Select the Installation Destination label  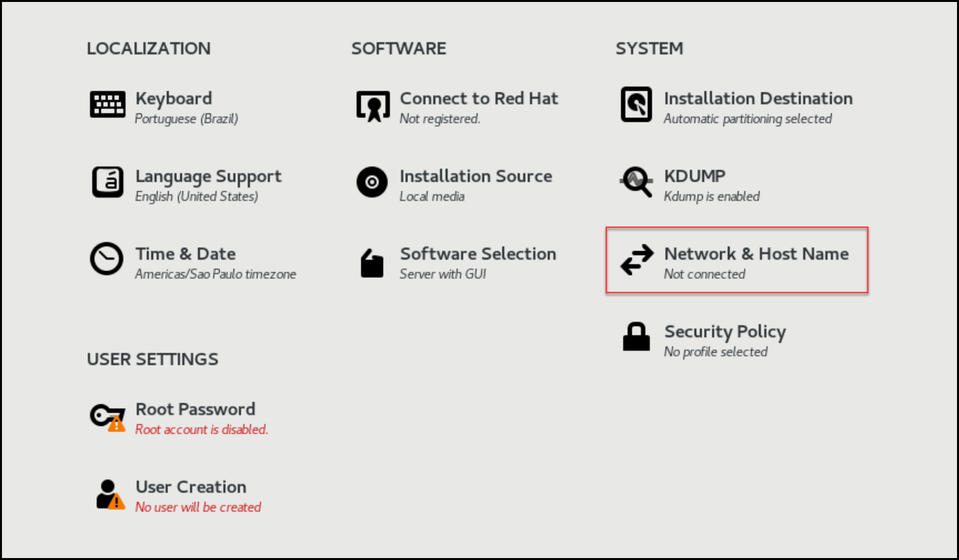tap(757, 99)
